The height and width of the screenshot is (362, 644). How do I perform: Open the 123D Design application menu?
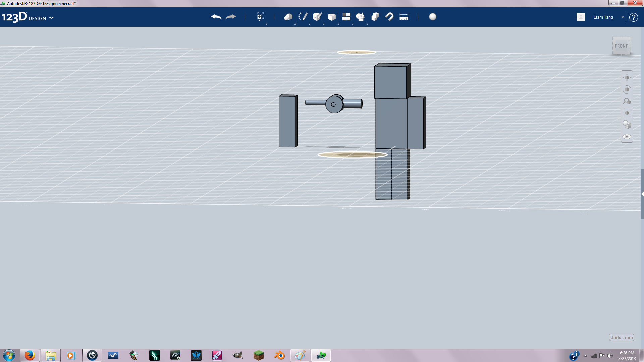point(28,17)
